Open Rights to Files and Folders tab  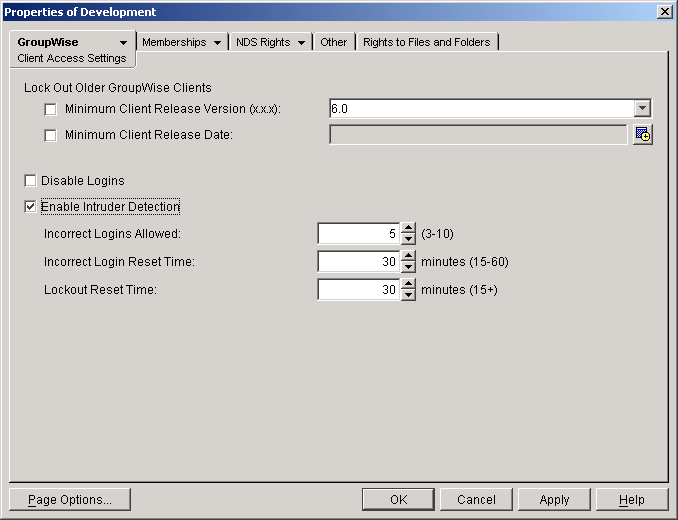click(427, 42)
